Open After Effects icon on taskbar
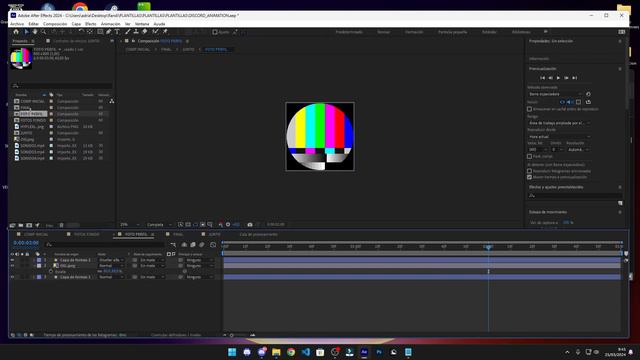 (x=364, y=352)
